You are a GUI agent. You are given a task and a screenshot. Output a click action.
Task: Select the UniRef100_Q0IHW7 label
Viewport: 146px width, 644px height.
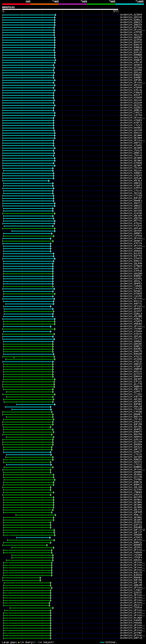pos(131,633)
